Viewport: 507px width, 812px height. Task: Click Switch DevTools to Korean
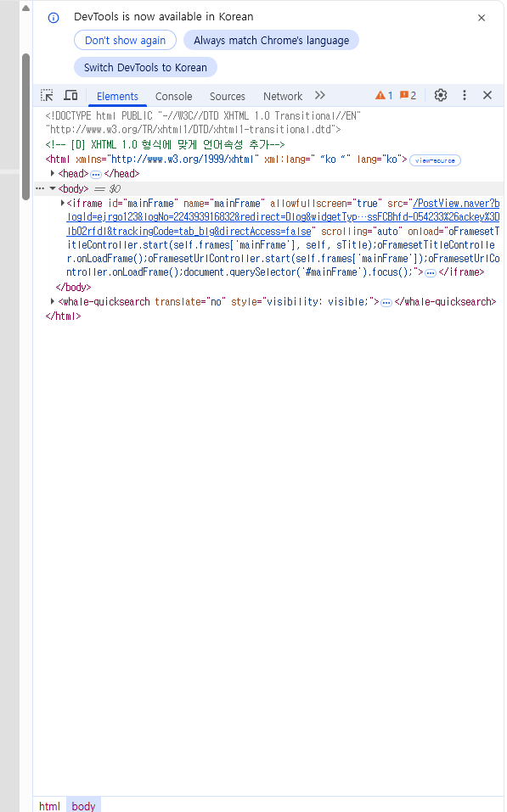pos(145,67)
